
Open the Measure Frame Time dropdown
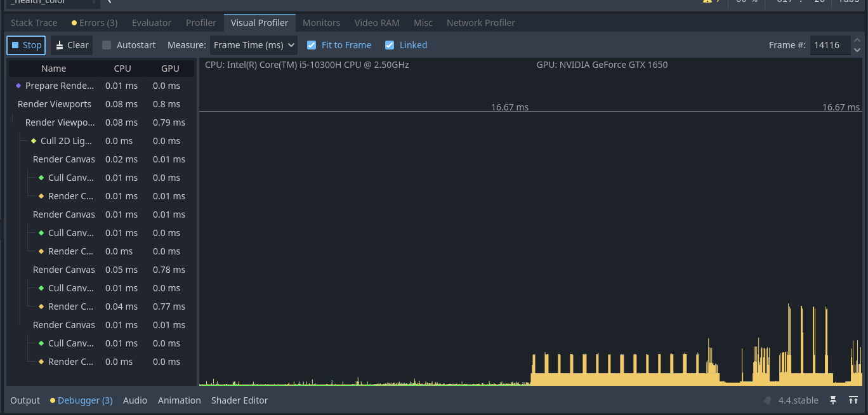[254, 45]
